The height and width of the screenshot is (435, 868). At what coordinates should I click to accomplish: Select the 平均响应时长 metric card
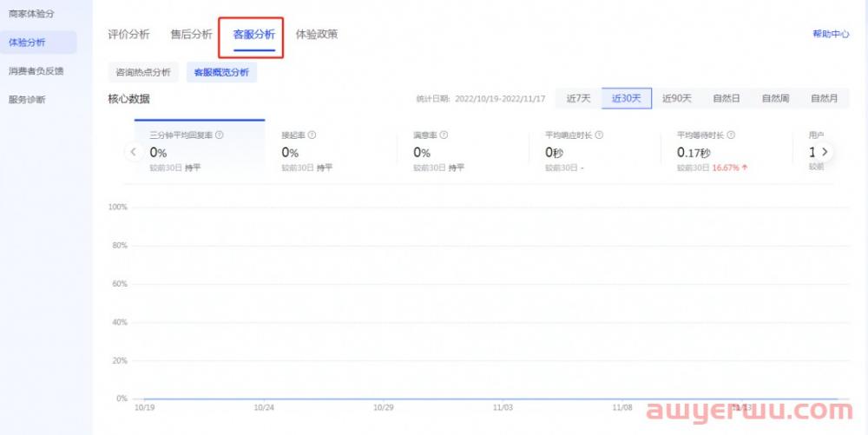595,148
